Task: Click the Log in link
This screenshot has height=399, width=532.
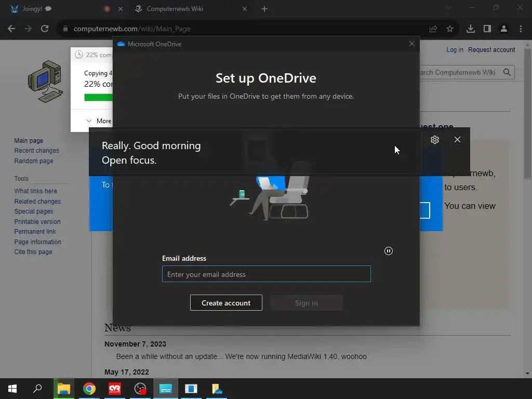Action: click(x=455, y=50)
